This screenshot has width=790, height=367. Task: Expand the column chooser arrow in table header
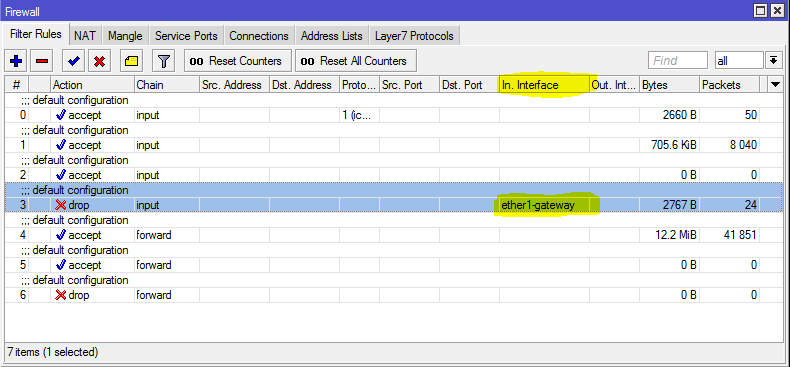coord(776,85)
